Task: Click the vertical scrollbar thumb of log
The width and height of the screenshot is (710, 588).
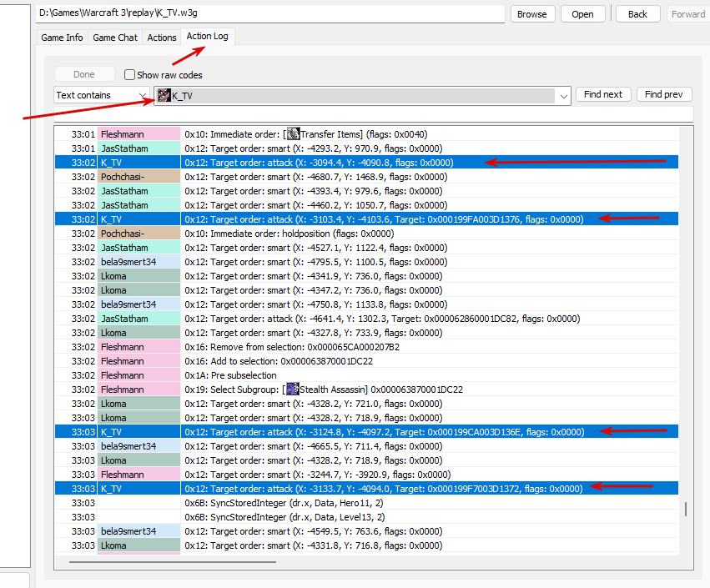Action: pyautogui.click(x=686, y=509)
